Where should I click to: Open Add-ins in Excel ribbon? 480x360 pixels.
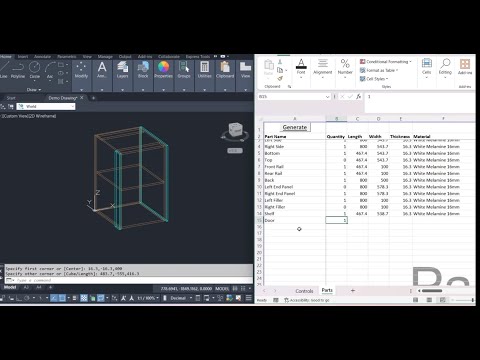(465, 68)
